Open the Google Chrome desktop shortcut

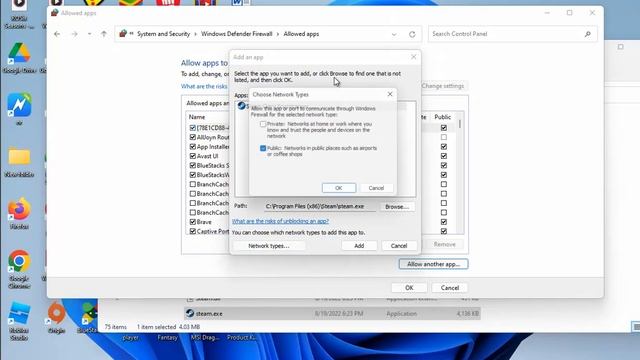19,269
